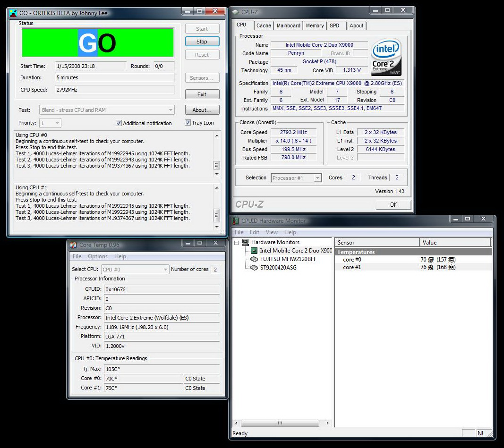Image resolution: width=504 pixels, height=448 pixels.
Task: Click the Value column header
Action: click(x=455, y=243)
